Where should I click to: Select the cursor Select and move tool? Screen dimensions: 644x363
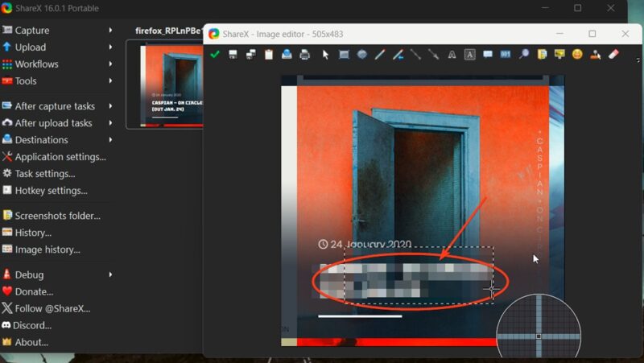326,54
